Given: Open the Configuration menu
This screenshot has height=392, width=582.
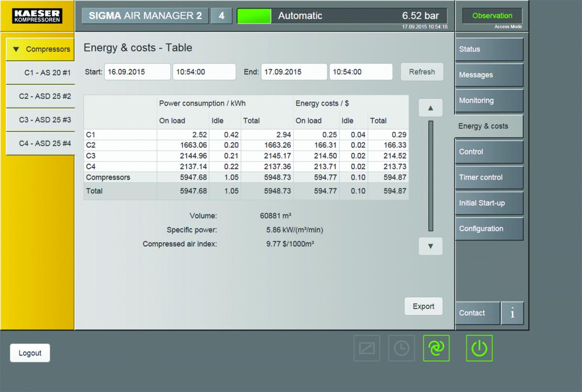Looking at the screenshot, I should (489, 229).
